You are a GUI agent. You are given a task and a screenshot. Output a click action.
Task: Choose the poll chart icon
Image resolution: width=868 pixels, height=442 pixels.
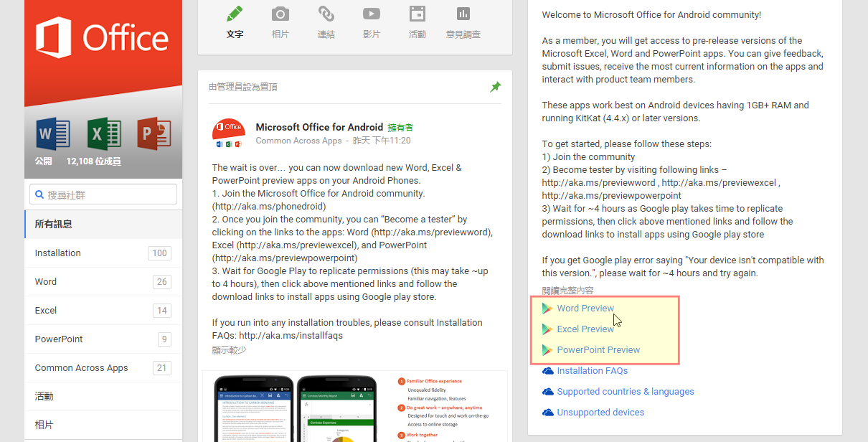(x=463, y=14)
